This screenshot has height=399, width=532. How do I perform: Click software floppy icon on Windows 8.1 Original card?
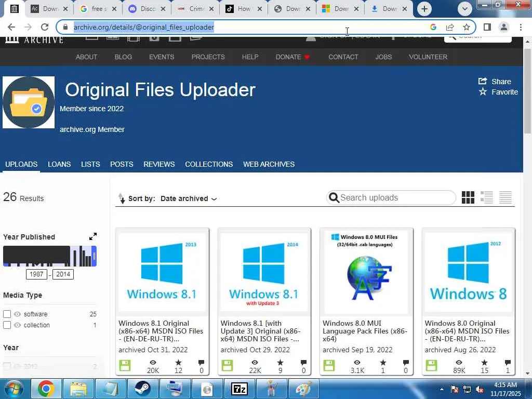[x=125, y=366]
